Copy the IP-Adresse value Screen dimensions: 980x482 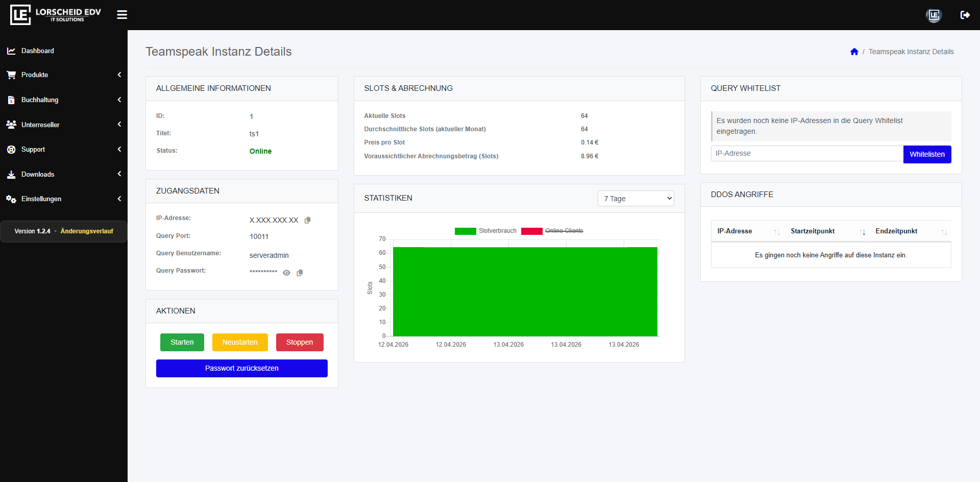pyautogui.click(x=307, y=220)
